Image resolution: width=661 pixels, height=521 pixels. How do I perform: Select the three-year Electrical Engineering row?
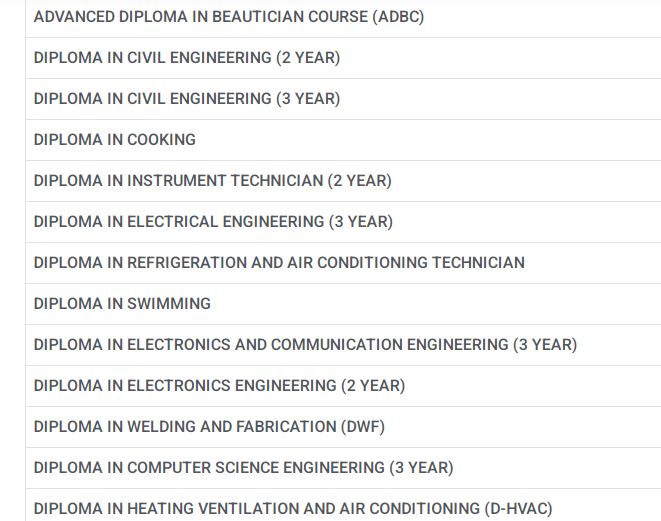click(x=213, y=222)
